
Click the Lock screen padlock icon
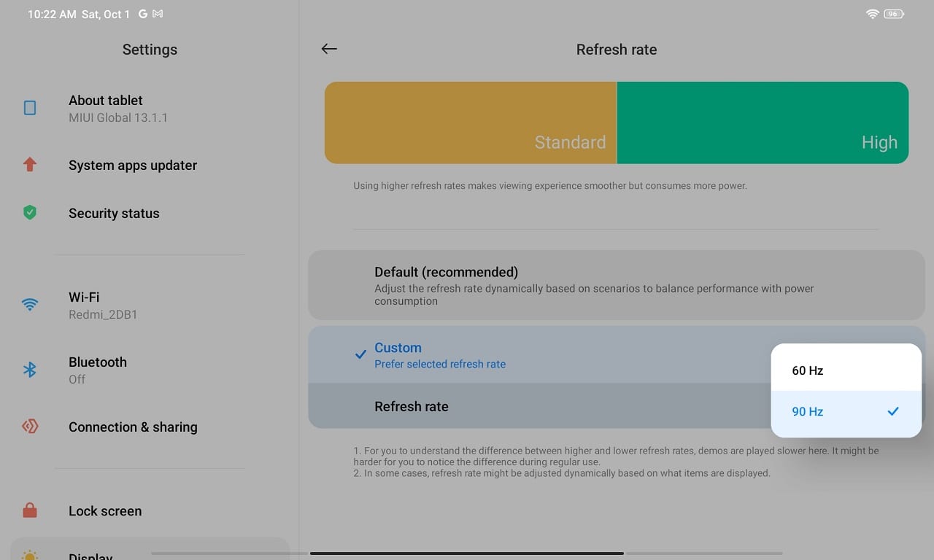point(30,510)
